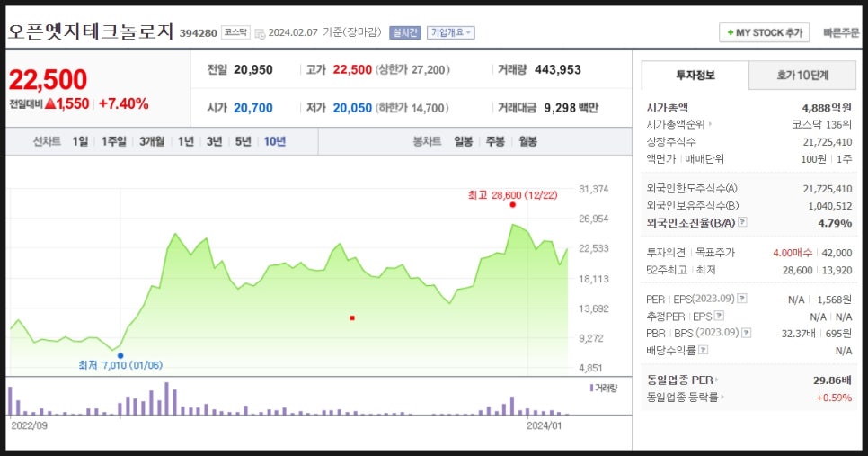Click the 4.00매수 investment opinion value
The image size is (868, 456).
[793, 253]
